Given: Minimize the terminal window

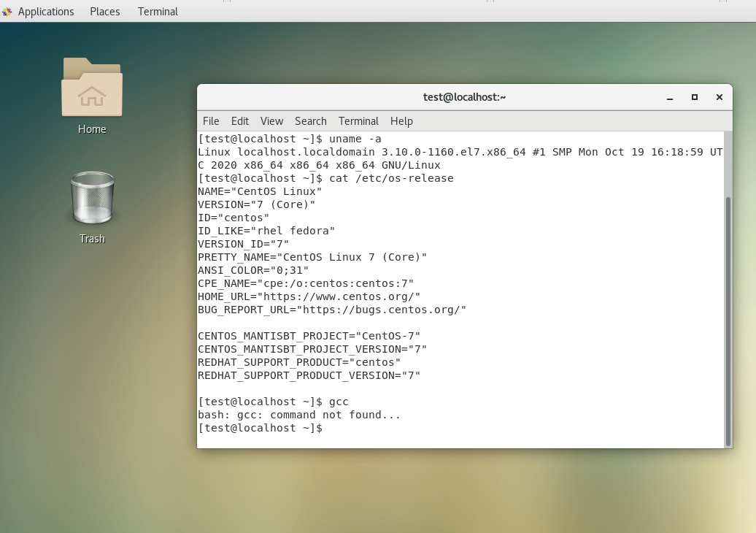Looking at the screenshot, I should 670,97.
